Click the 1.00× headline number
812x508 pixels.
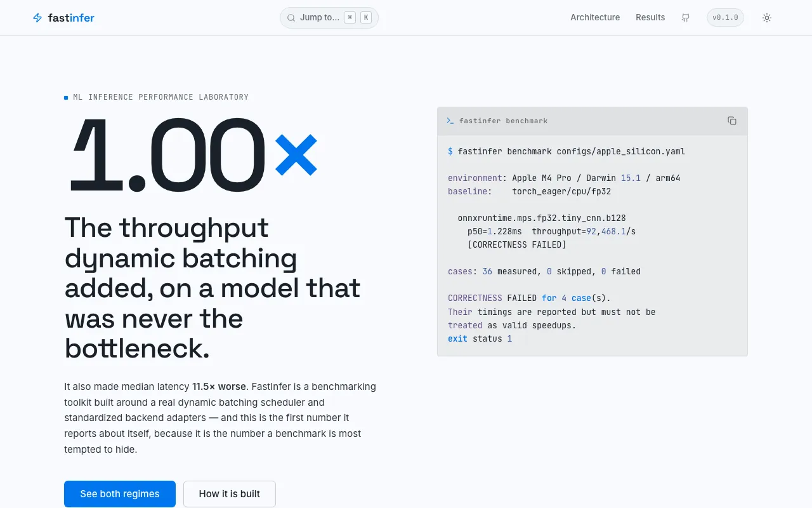pos(193,154)
